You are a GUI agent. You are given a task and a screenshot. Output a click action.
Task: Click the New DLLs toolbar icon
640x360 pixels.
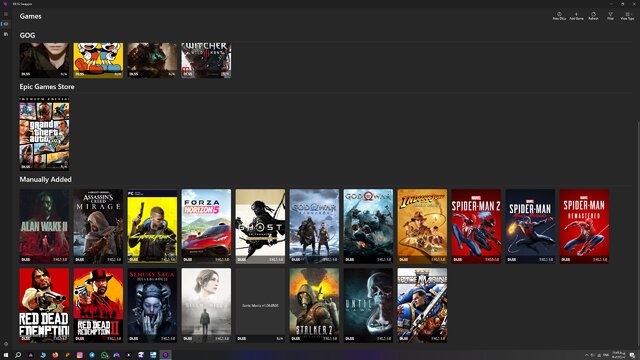559,16
